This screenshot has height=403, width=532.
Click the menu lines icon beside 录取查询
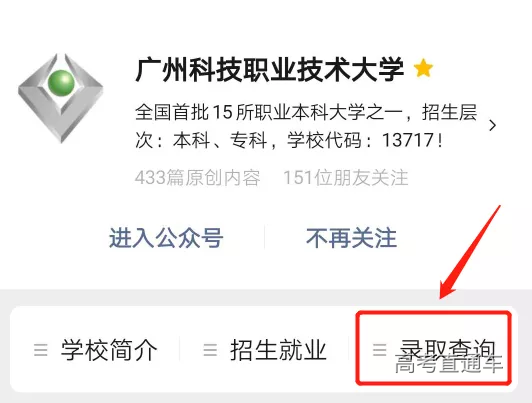379,349
